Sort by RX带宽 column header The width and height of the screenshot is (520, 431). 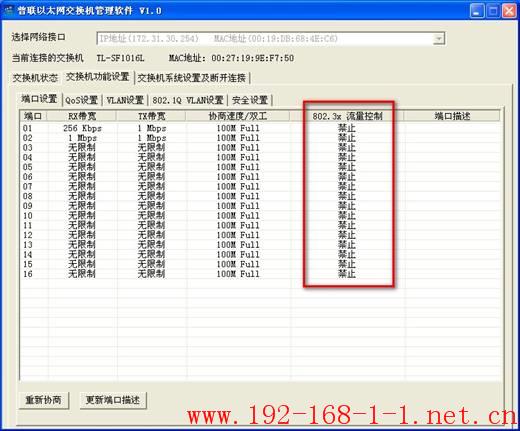coord(82,116)
